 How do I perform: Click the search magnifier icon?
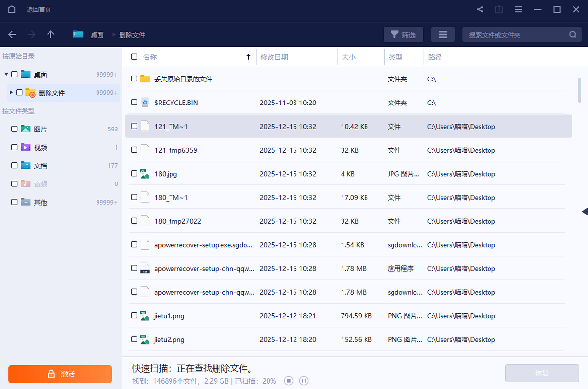pyautogui.click(x=572, y=35)
